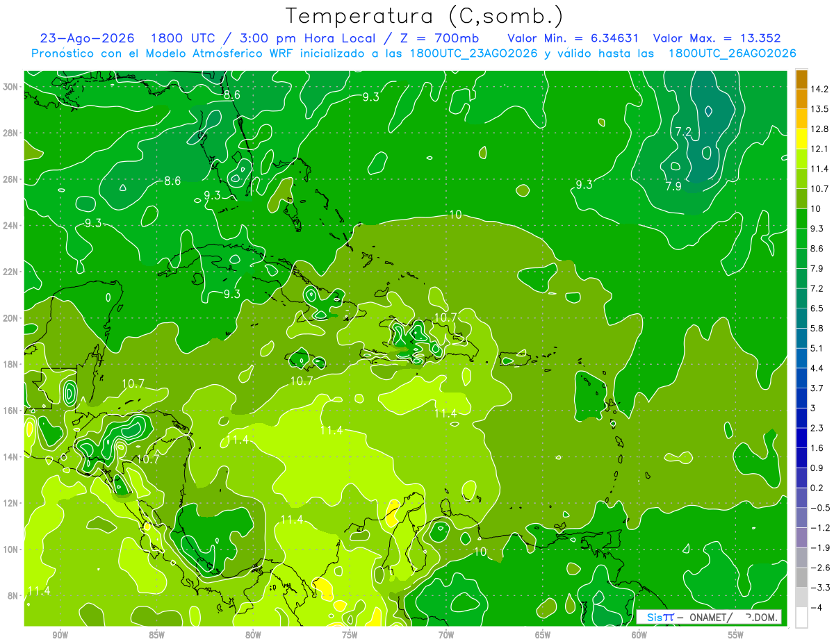This screenshot has height=644, width=834.
Task: Click the "Pronóstico con el Modelo Atmosferico WRF" line
Action: pyautogui.click(x=163, y=53)
